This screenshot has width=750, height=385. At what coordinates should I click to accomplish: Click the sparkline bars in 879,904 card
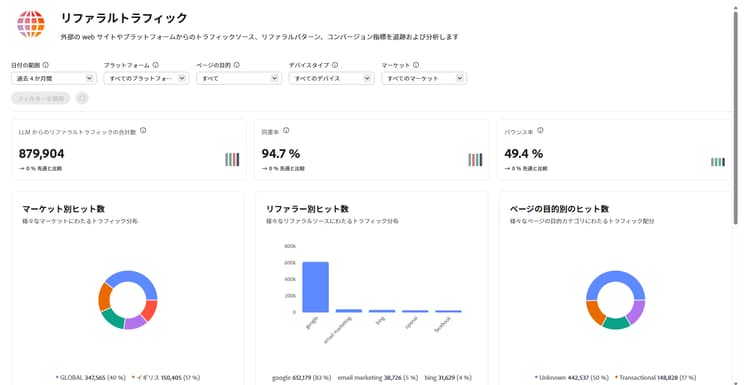[232, 160]
